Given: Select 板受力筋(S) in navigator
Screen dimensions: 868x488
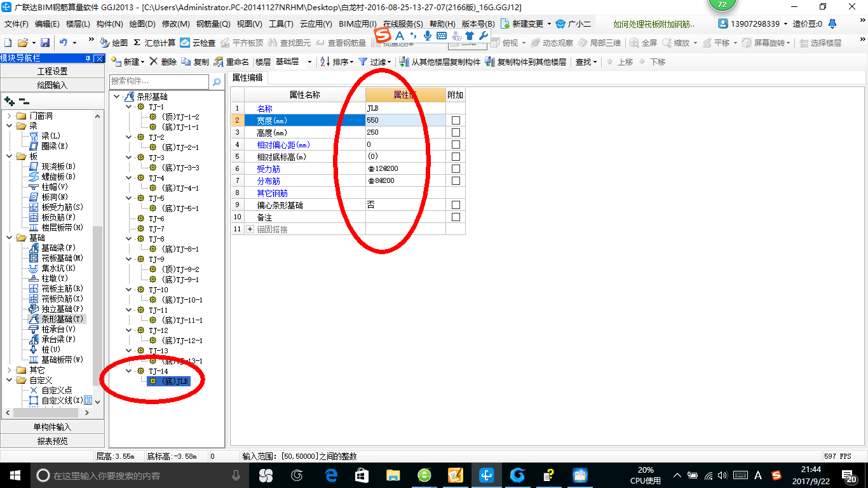Looking at the screenshot, I should tap(56, 207).
